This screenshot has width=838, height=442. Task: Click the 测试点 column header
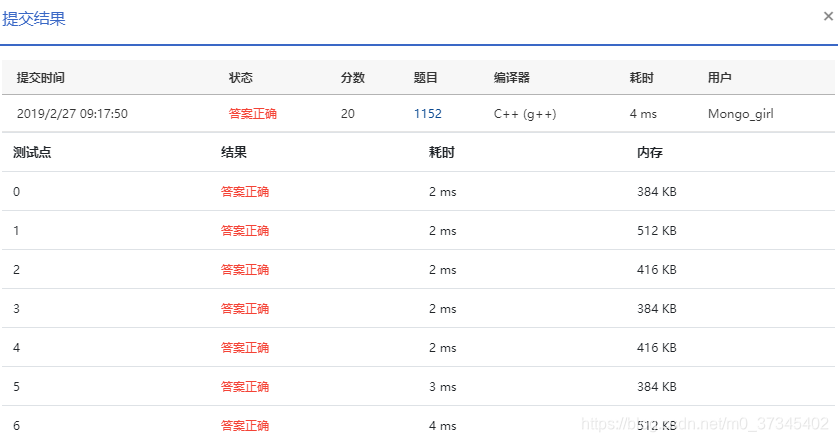point(32,152)
